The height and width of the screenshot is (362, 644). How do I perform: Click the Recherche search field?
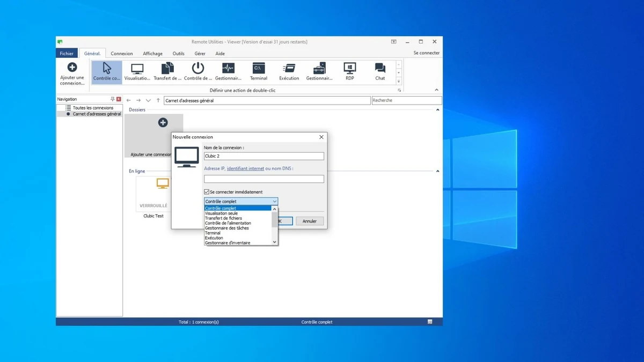coord(407,100)
